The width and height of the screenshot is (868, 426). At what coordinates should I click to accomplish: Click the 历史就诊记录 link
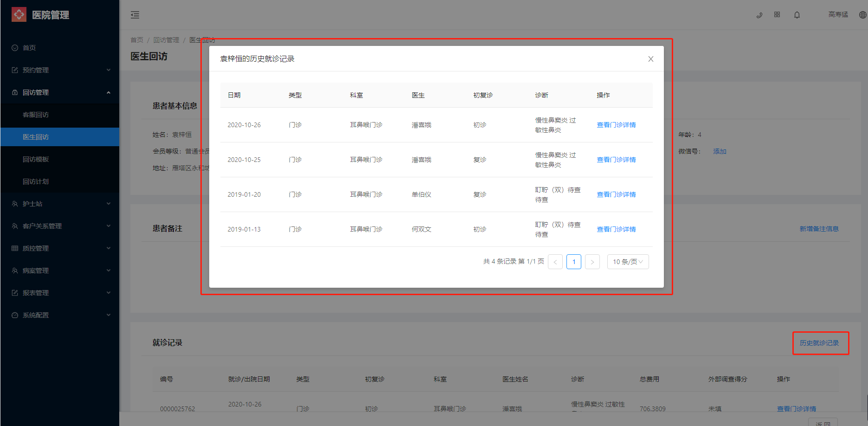pyautogui.click(x=819, y=343)
